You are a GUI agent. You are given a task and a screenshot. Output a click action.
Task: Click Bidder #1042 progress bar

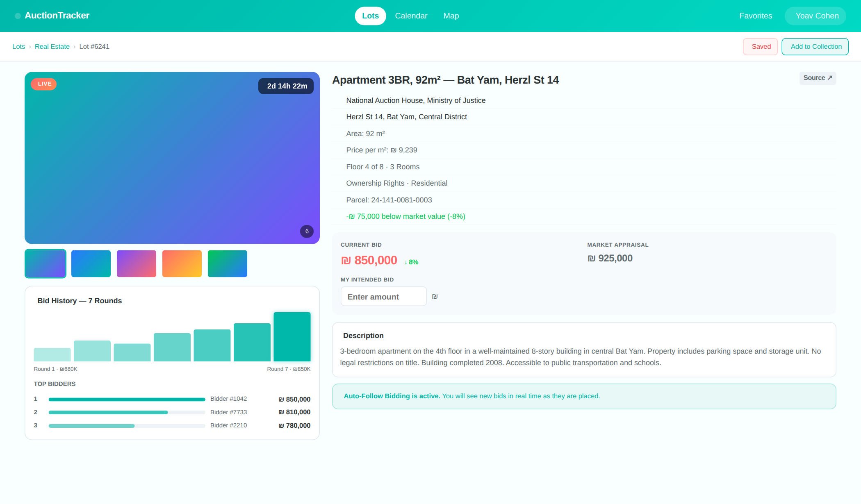pos(127,400)
